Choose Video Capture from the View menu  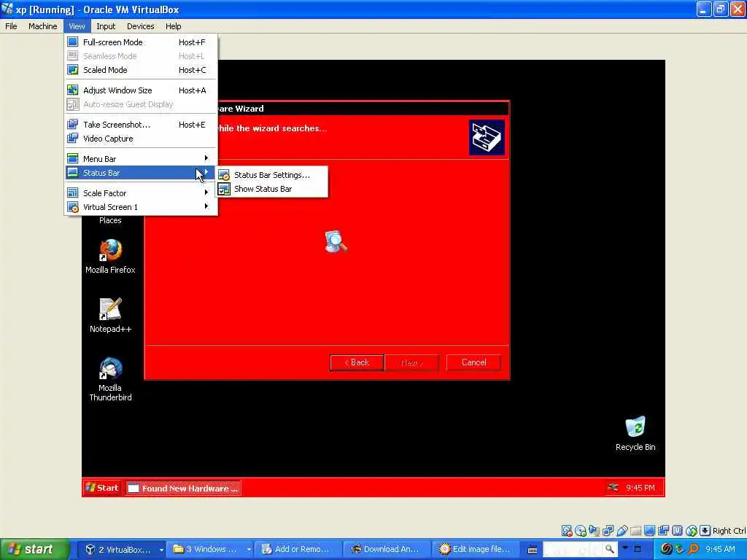pyautogui.click(x=141, y=139)
